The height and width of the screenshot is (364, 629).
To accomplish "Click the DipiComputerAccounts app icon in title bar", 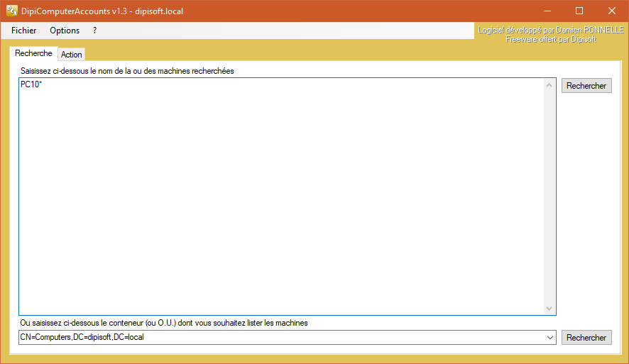I will coord(12,11).
